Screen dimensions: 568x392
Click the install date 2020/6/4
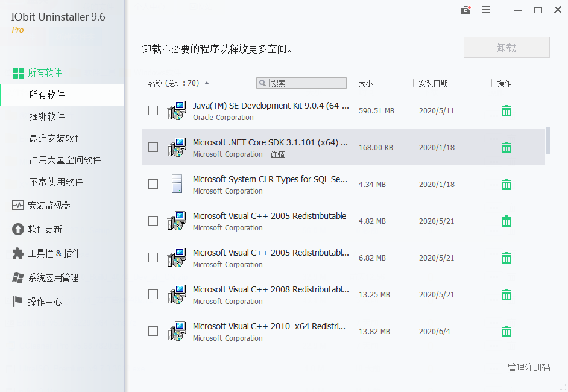click(x=434, y=332)
